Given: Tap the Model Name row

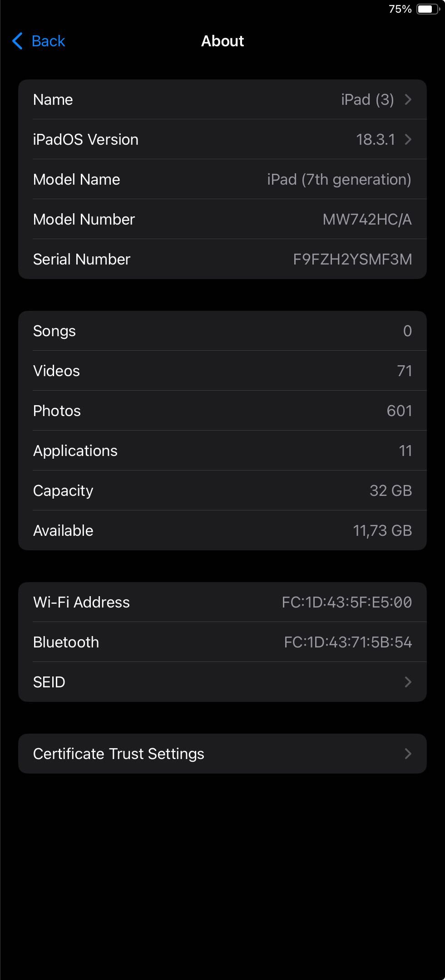Looking at the screenshot, I should pyautogui.click(x=222, y=179).
